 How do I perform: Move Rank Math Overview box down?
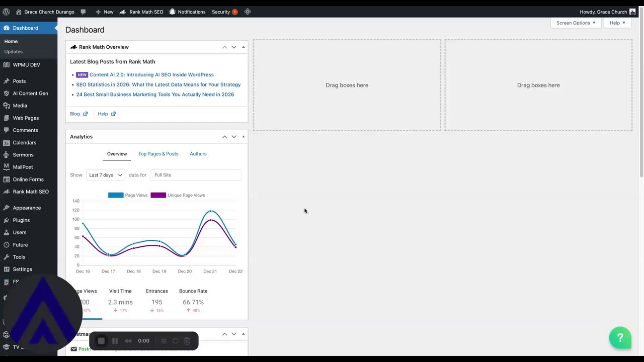[x=234, y=47]
